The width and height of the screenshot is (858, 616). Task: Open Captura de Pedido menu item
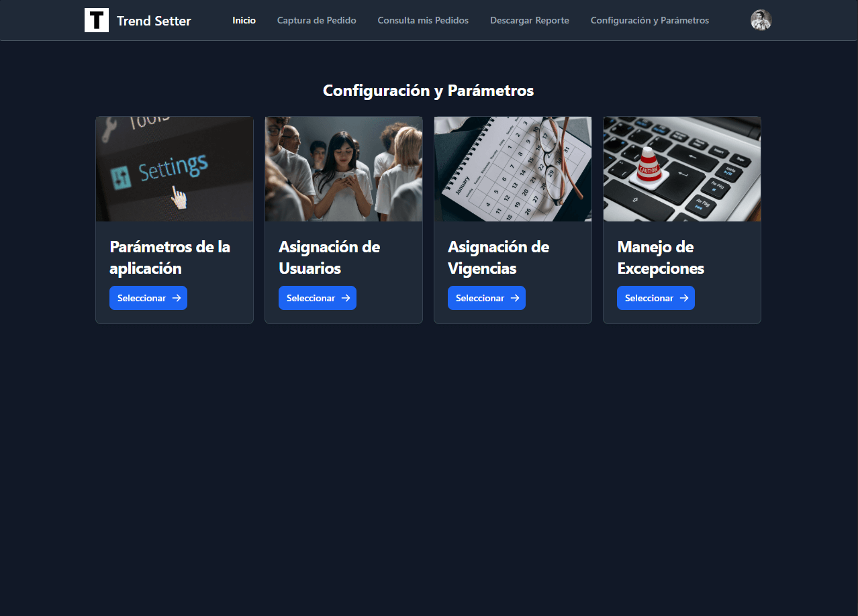317,20
